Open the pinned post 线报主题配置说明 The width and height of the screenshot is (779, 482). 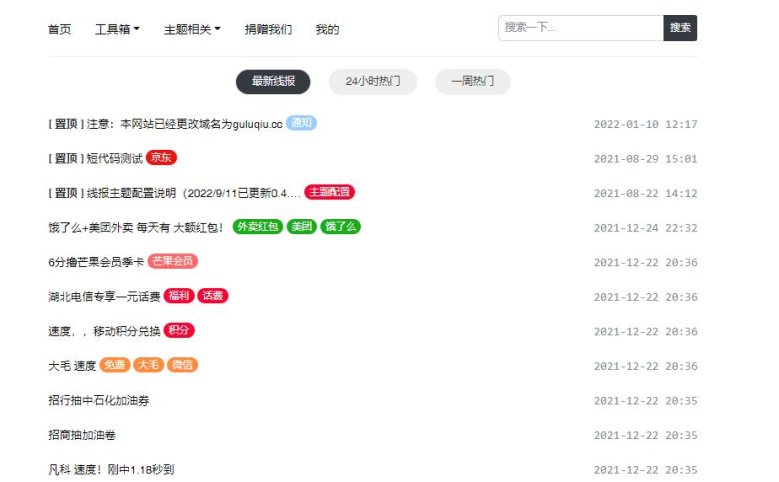(x=174, y=193)
